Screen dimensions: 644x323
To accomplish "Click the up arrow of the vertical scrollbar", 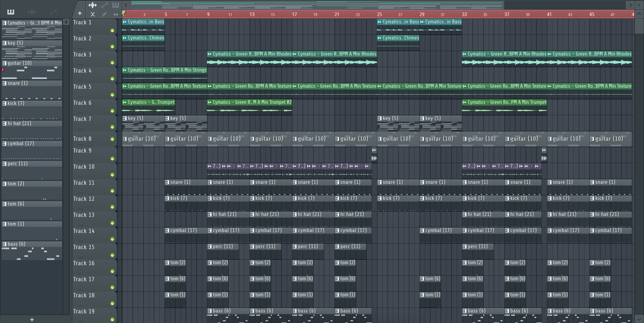I will [639, 14].
